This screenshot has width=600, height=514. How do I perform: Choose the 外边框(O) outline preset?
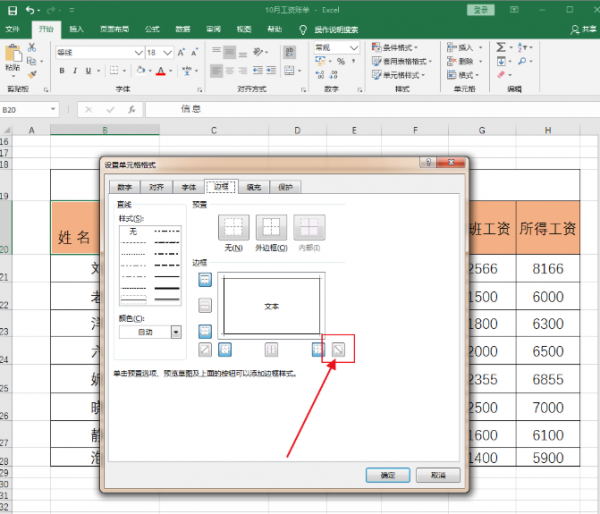pyautogui.click(x=271, y=227)
